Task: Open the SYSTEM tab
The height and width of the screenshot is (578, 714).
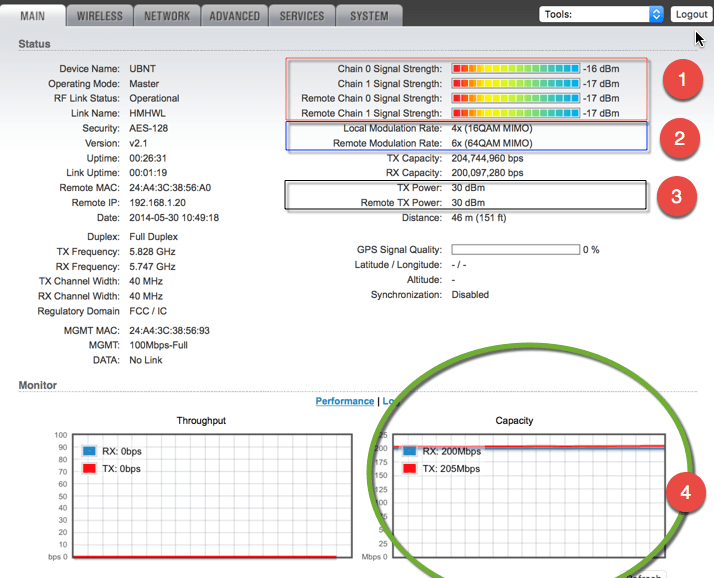Action: (369, 16)
